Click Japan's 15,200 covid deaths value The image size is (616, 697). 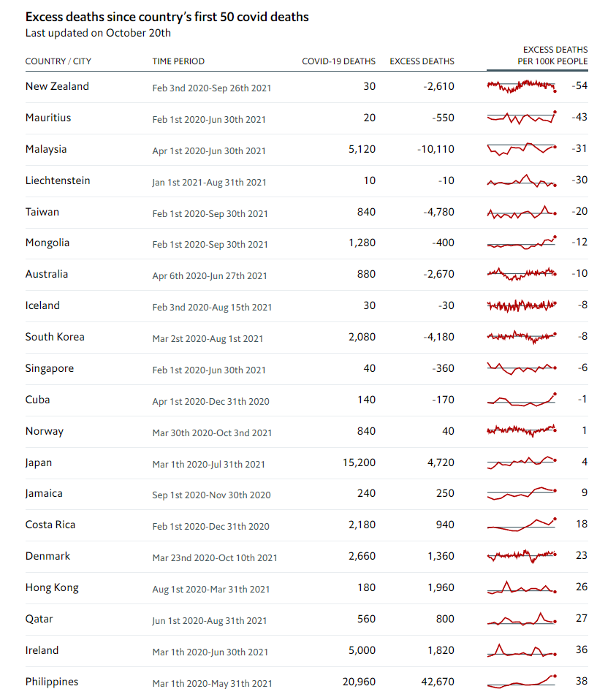tap(359, 462)
